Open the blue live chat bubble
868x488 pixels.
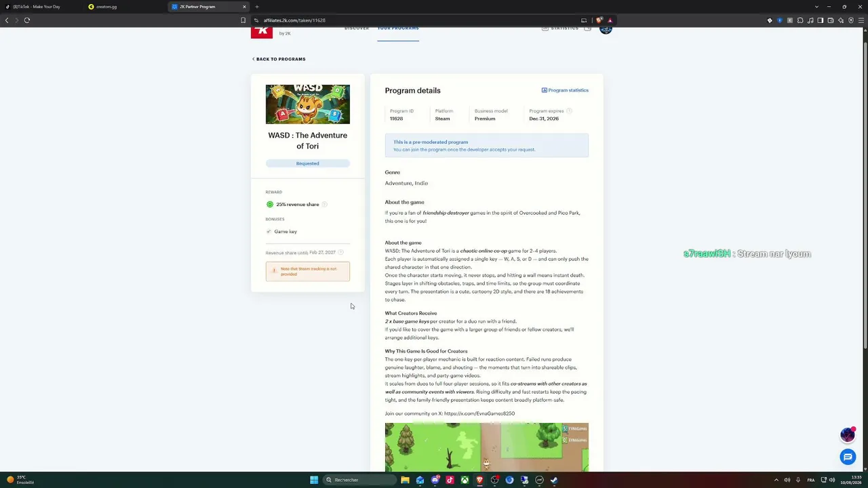pos(848,457)
